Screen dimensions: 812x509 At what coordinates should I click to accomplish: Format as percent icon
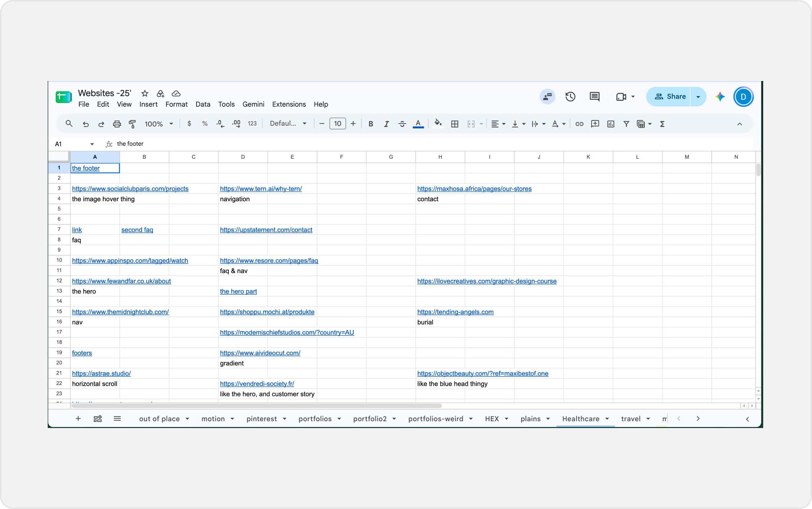click(205, 124)
